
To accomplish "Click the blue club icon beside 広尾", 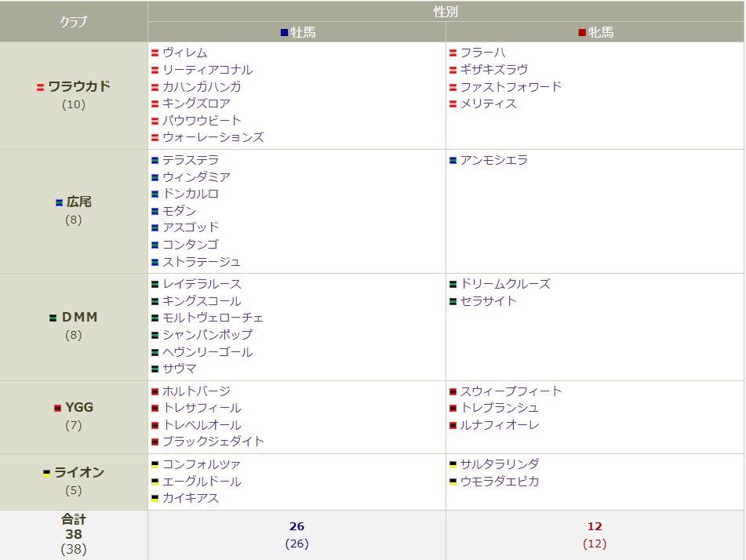I will 58,202.
